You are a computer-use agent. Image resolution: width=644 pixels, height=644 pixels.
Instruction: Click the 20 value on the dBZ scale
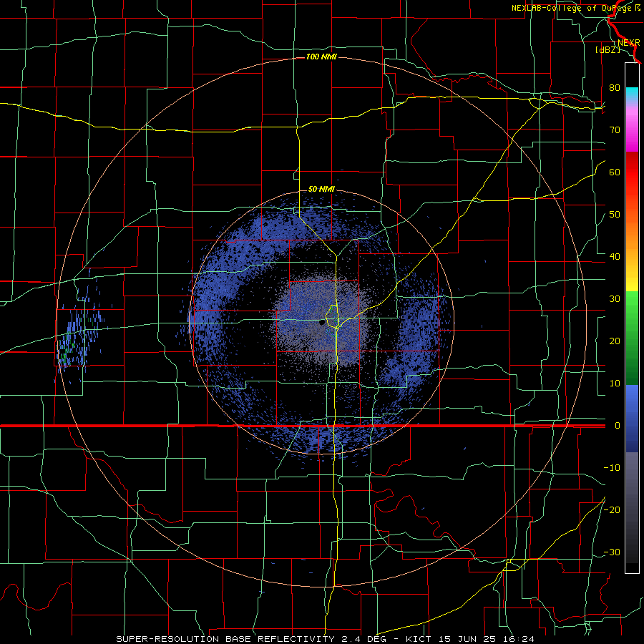coord(615,341)
